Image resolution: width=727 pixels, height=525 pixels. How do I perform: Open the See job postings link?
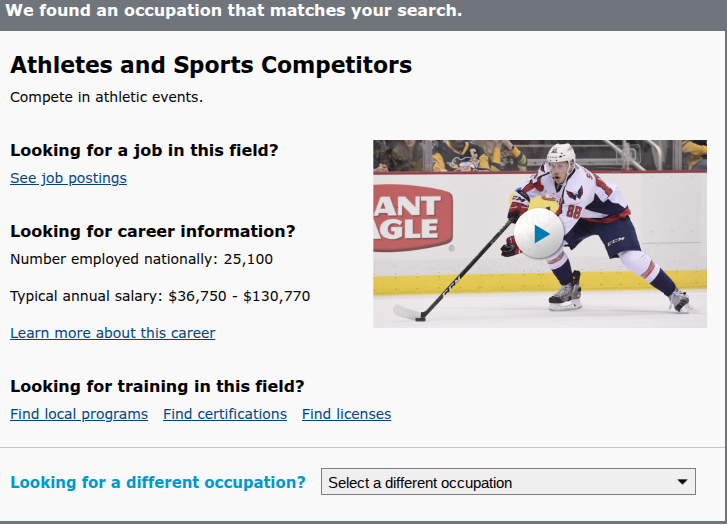68,178
